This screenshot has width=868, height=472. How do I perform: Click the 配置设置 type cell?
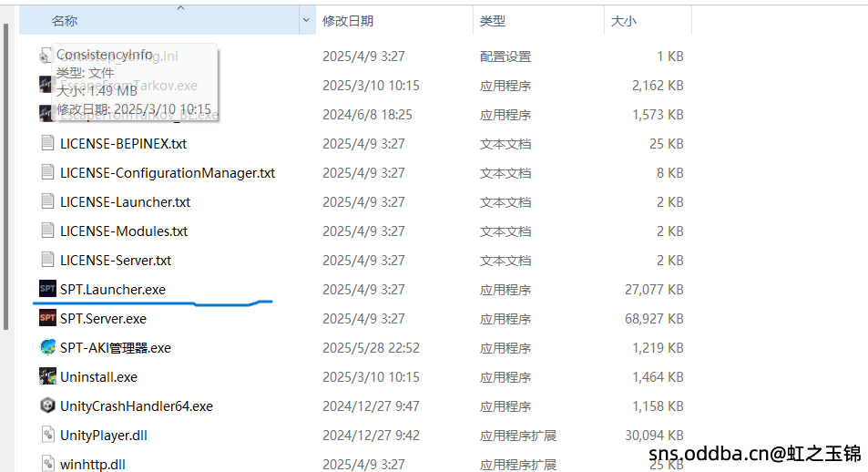505,56
